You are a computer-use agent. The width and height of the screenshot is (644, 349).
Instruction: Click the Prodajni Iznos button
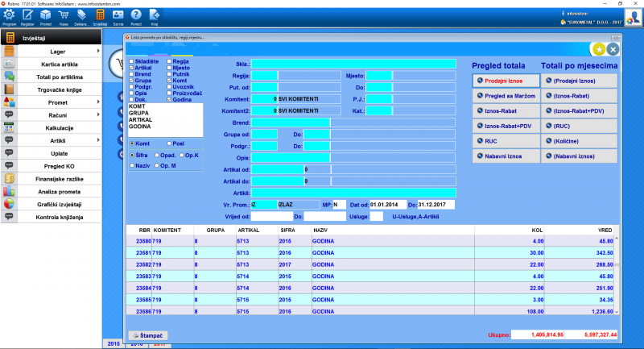[x=505, y=81]
